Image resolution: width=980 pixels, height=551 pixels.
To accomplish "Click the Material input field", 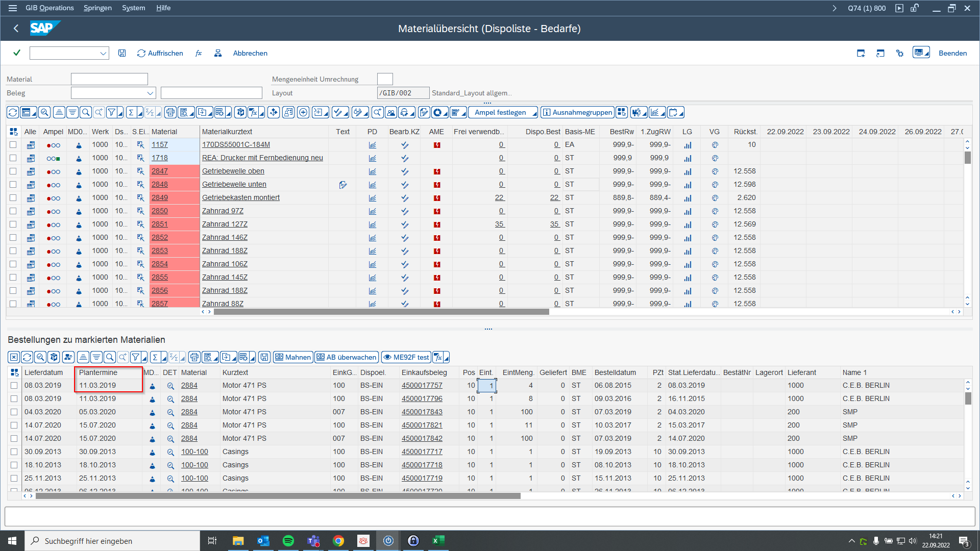I will point(109,79).
